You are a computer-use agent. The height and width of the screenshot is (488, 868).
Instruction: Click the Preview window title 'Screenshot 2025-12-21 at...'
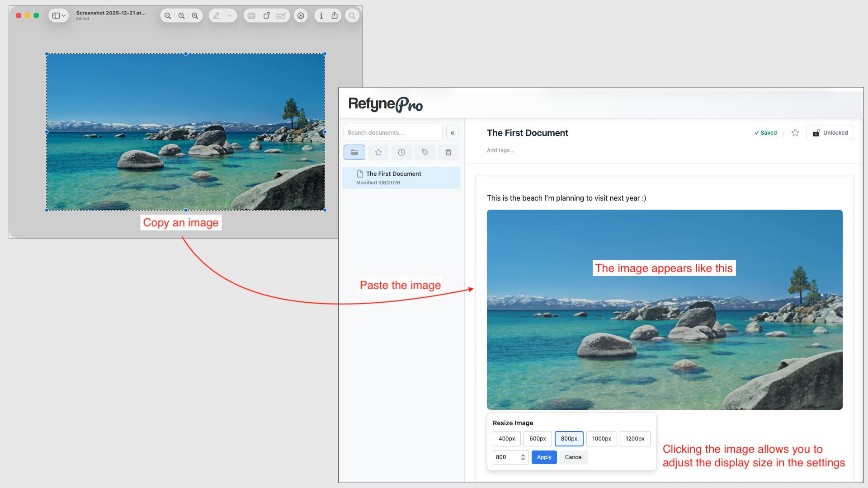(111, 13)
